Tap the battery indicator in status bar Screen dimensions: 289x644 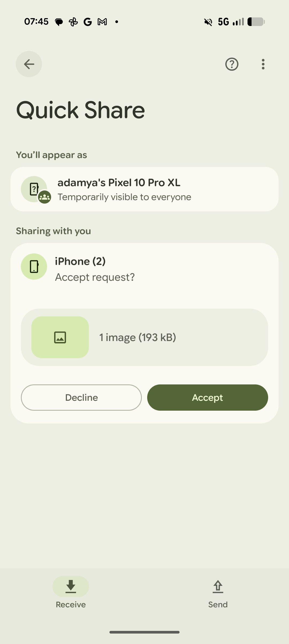coord(256,22)
